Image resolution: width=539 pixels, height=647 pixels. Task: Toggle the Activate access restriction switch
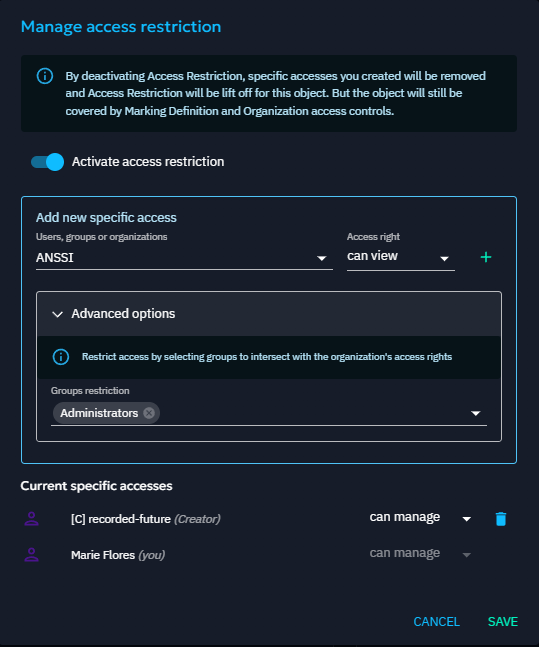click(x=47, y=162)
